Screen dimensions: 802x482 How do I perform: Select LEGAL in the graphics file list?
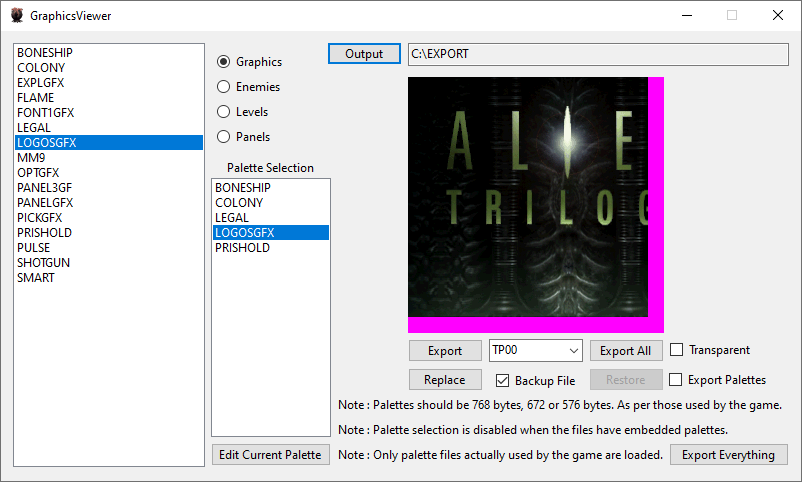click(x=109, y=127)
